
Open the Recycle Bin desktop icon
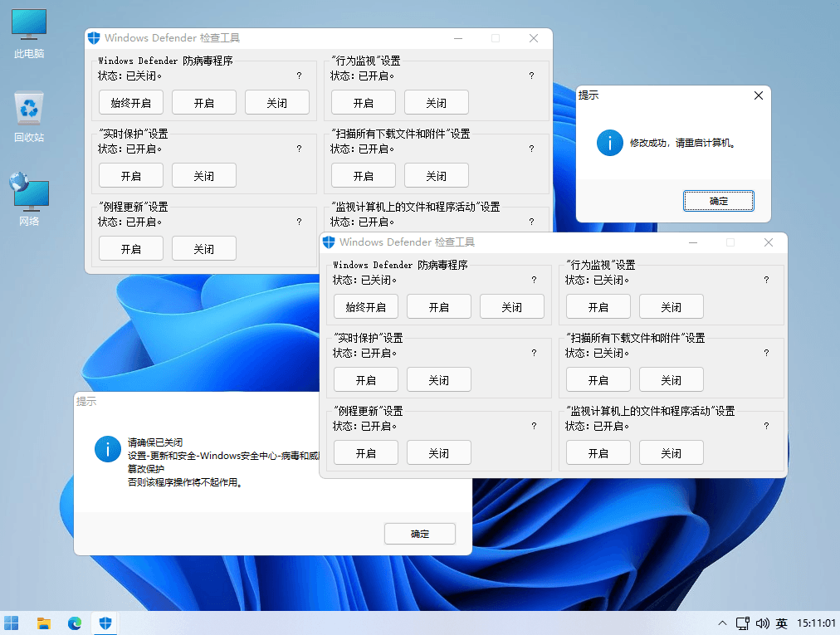pyautogui.click(x=29, y=117)
